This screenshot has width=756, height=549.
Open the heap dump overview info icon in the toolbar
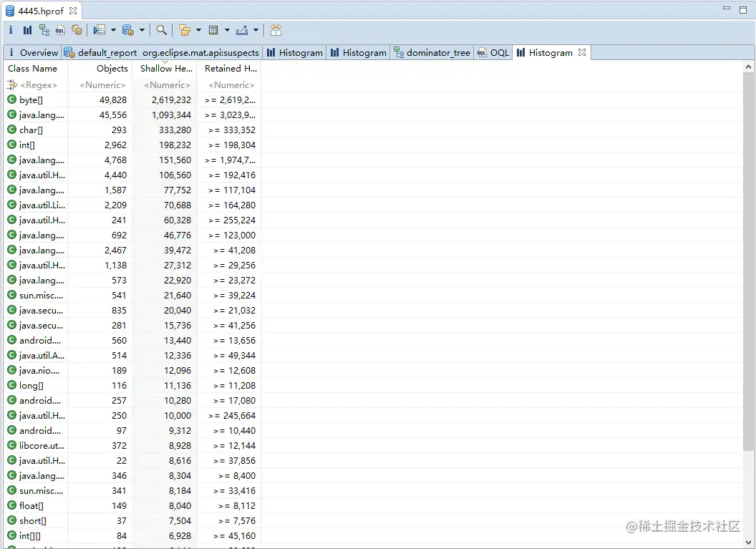click(11, 30)
